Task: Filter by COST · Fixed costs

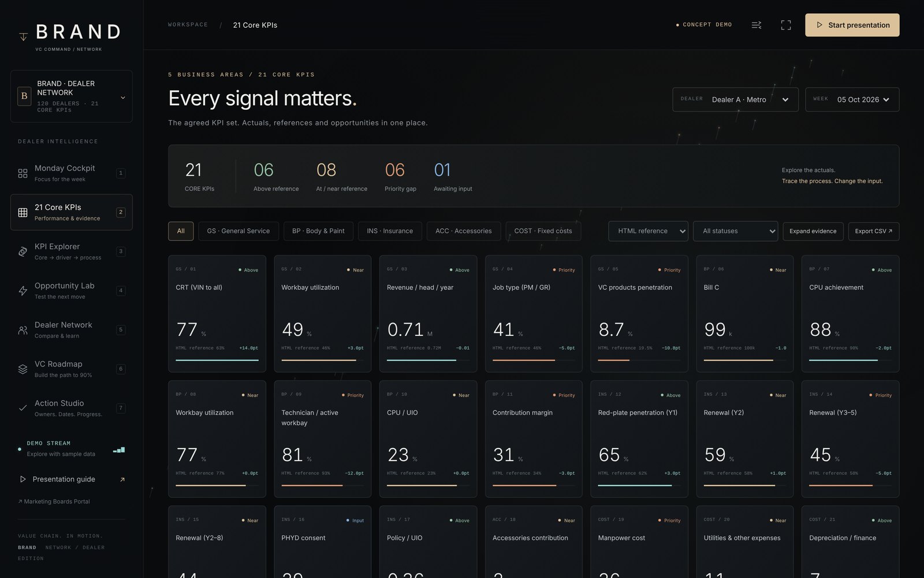Action: (543, 231)
